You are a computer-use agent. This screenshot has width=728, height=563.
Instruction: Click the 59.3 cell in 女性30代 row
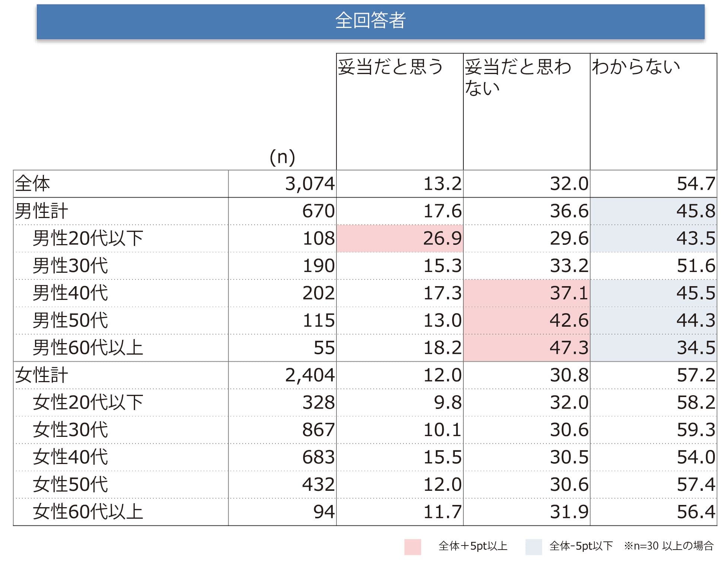pos(654,430)
